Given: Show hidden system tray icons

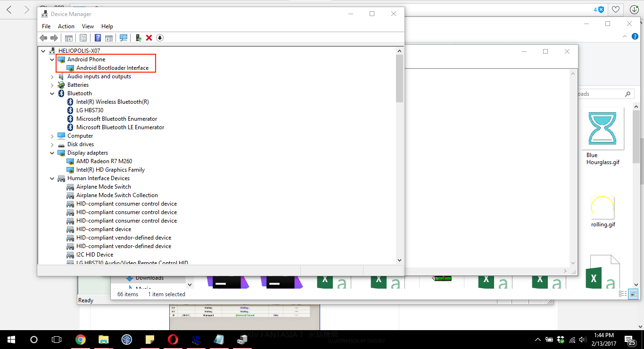Looking at the screenshot, I should (x=538, y=340).
